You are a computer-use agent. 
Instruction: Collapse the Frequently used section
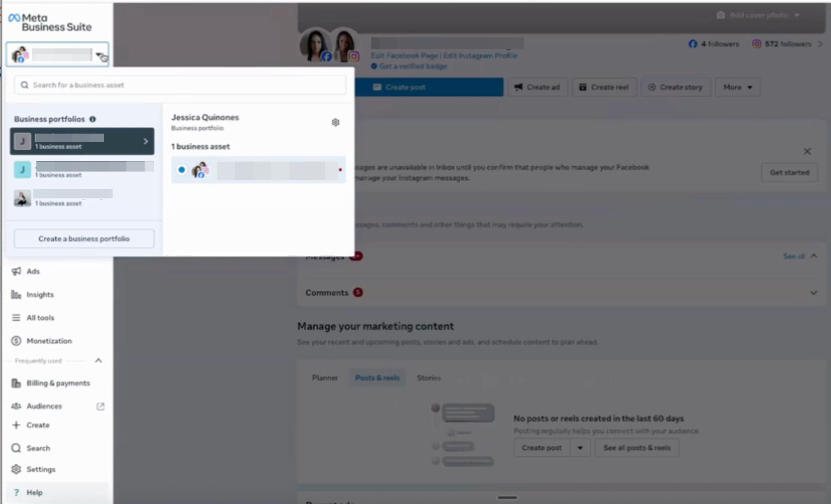click(x=98, y=361)
